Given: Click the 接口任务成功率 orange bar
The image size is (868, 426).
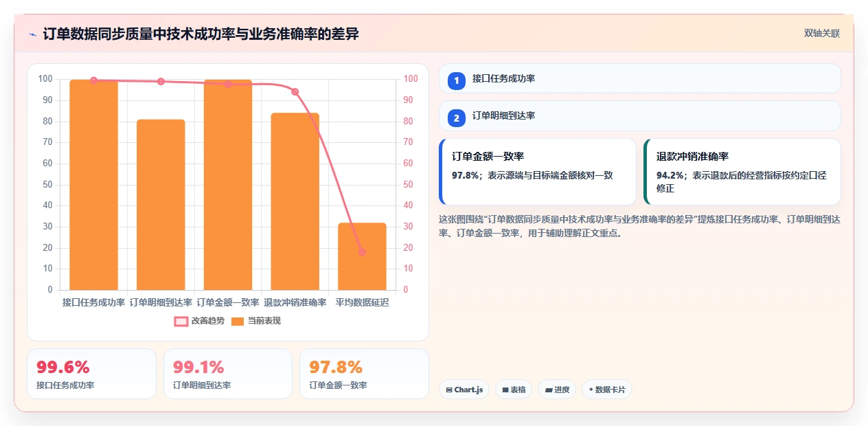Looking at the screenshot, I should pyautogui.click(x=93, y=185).
